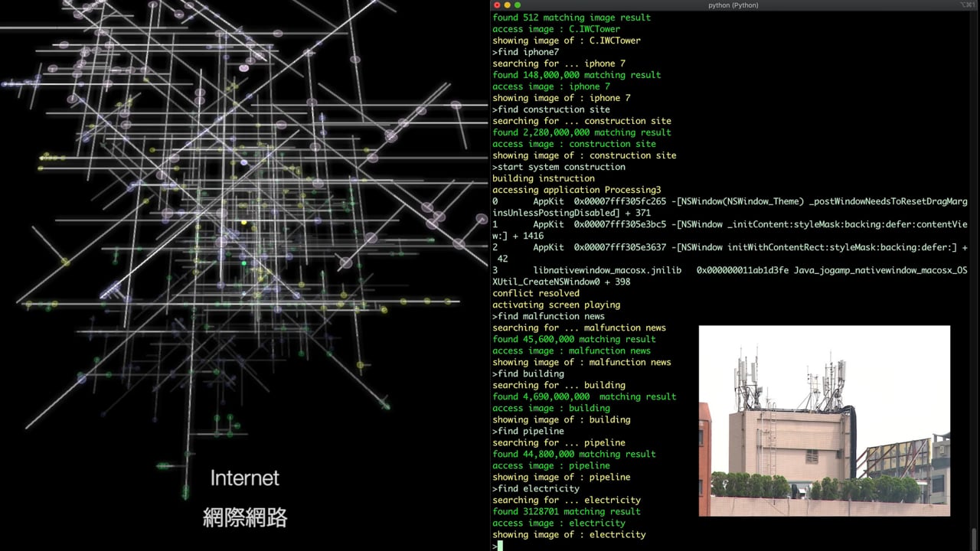Click line 'found 512 matching image result'
This screenshot has width=980, height=551.
[571, 18]
